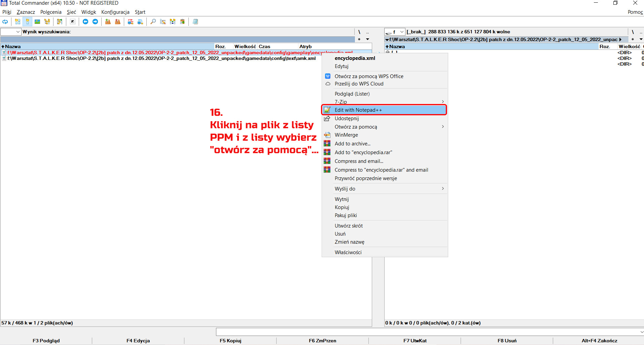Screen dimensions: 644x345
Task: Show the directory tree view icon
Action: click(47, 22)
